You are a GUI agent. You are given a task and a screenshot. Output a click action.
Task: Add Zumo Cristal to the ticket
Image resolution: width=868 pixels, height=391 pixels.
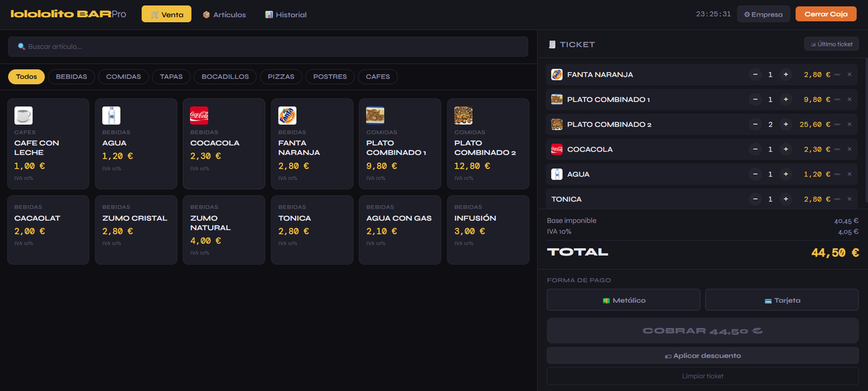(136, 229)
